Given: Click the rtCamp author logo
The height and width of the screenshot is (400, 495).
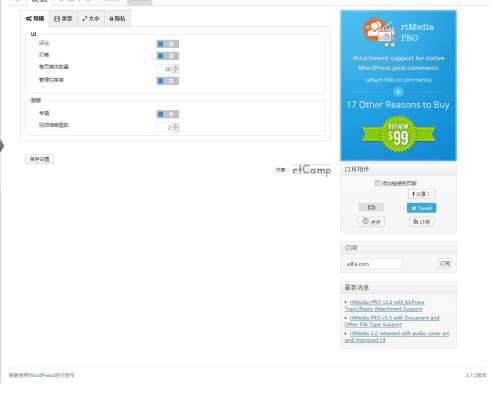Looking at the screenshot, I should pos(312,170).
